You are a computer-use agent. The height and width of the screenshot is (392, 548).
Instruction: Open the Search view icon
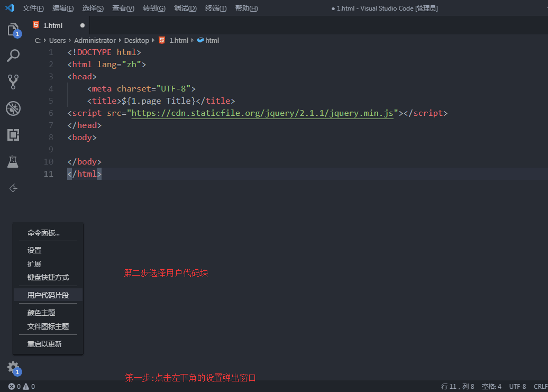click(13, 56)
